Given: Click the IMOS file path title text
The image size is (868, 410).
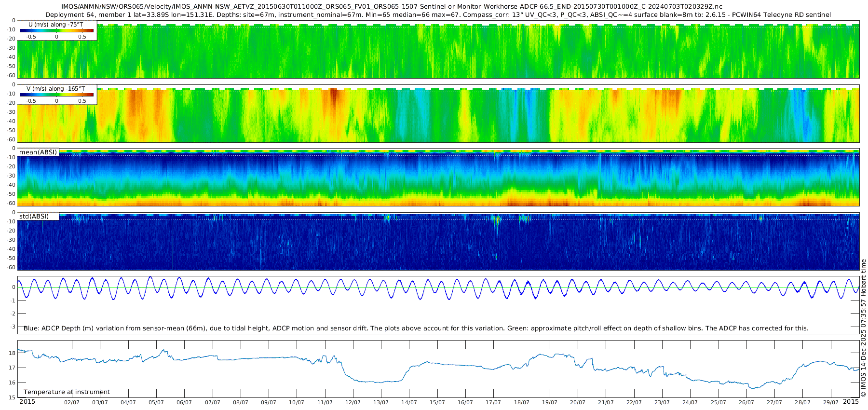Looking at the screenshot, I should (392, 7).
